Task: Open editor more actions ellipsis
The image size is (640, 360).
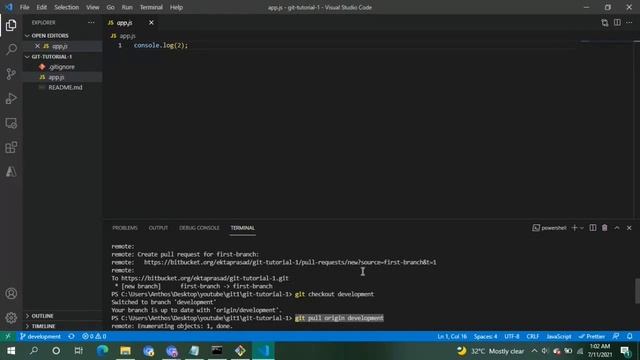Action: 629,23
